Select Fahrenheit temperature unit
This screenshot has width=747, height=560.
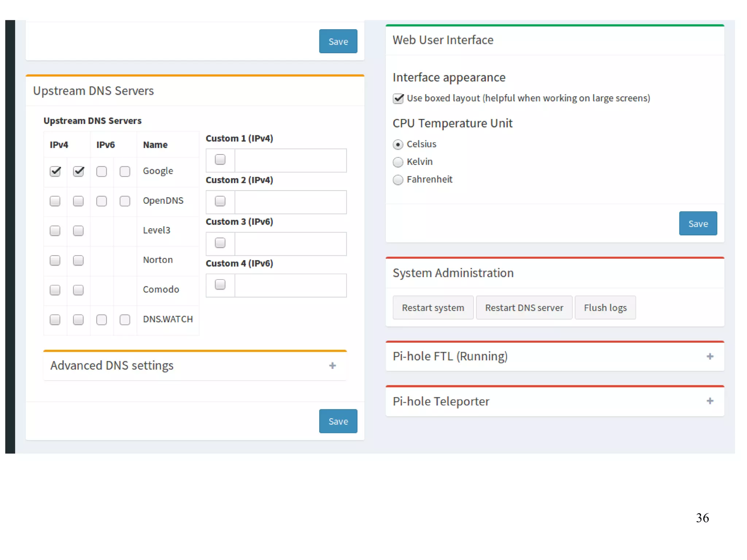pos(398,180)
